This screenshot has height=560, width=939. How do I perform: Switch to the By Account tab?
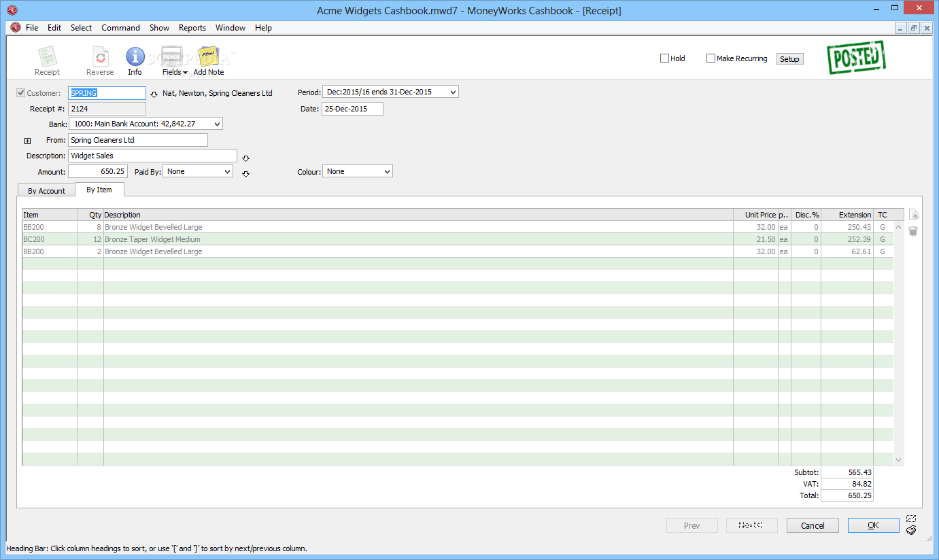(46, 191)
